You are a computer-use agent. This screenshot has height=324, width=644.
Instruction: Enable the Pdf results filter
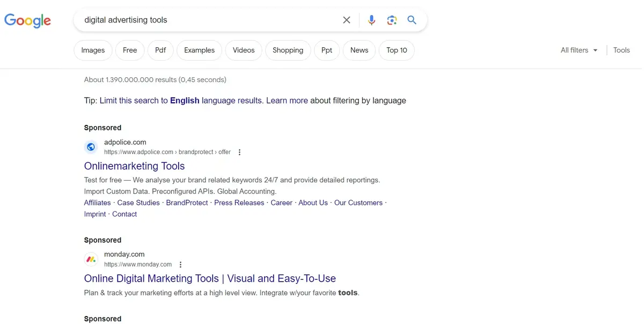coord(160,50)
